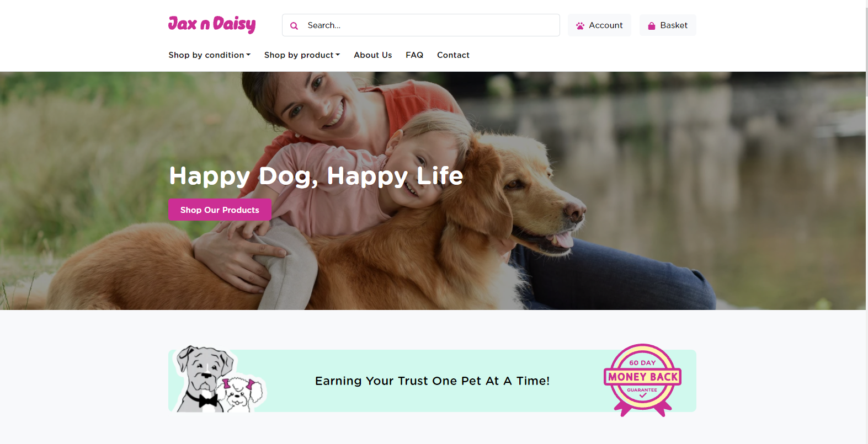Viewport: 868px width, 444px height.
Task: Click the Earning Your Trust banner text
Action: click(x=432, y=381)
